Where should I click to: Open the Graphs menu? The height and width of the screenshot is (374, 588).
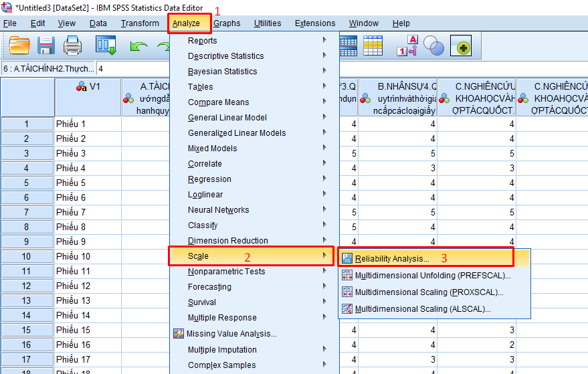point(227,23)
